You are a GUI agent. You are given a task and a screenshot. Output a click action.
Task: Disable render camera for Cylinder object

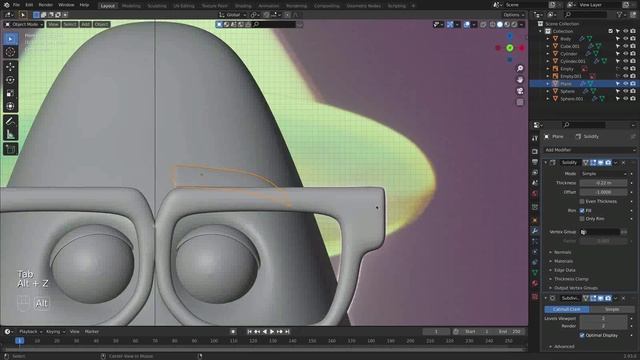pos(633,54)
